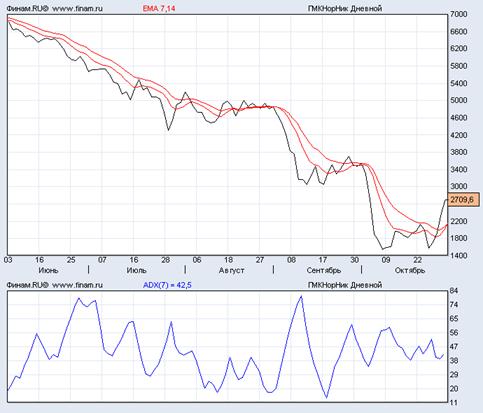
Task: Open the www.finam.ru link above price chart
Action: point(78,8)
